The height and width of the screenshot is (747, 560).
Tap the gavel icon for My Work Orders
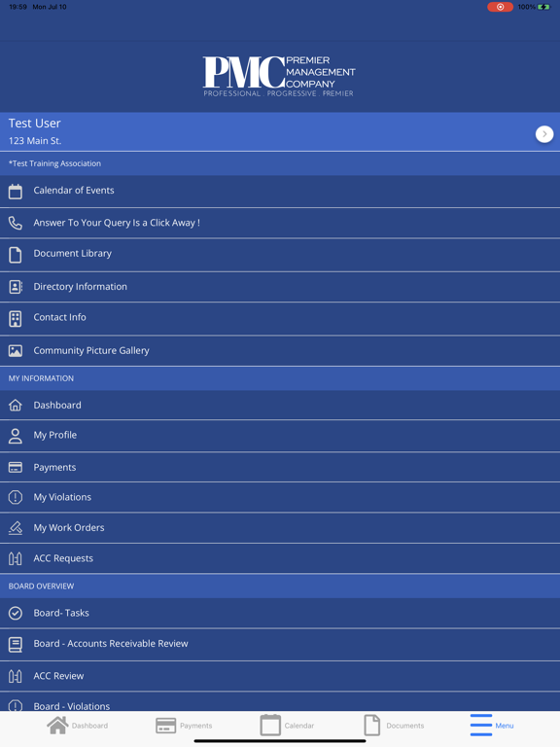pos(16,528)
